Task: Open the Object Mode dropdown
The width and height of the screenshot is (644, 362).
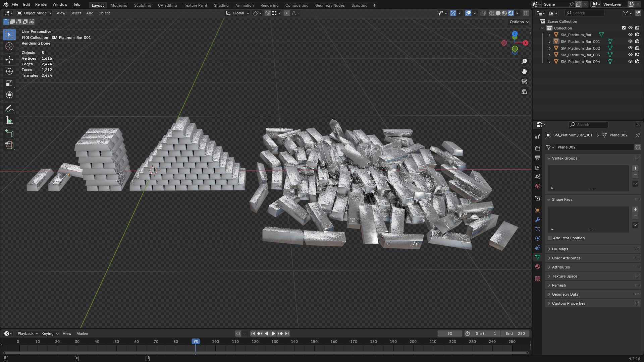Action: tap(35, 13)
